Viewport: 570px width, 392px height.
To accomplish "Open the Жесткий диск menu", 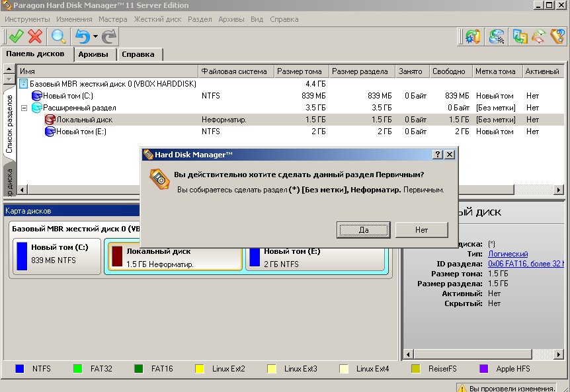I will coord(157,19).
